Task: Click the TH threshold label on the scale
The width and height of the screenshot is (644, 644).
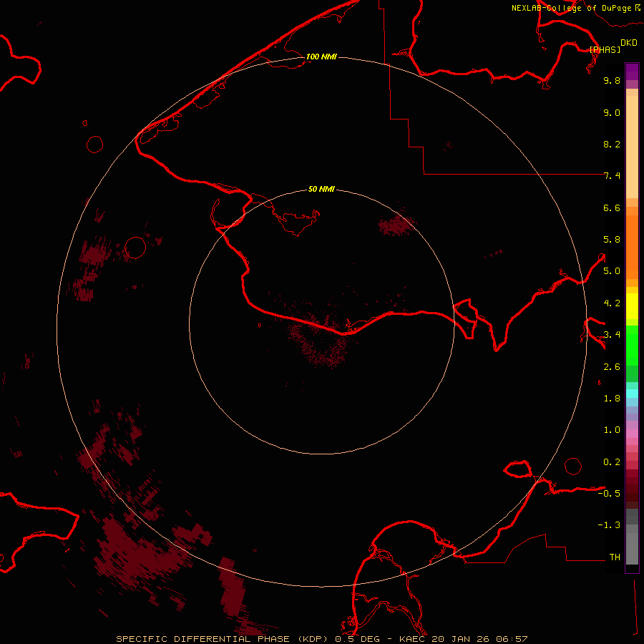Action: click(614, 557)
